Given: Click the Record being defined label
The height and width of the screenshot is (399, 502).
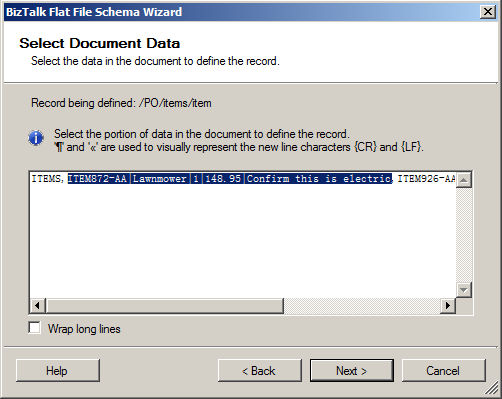Looking at the screenshot, I should [x=121, y=103].
